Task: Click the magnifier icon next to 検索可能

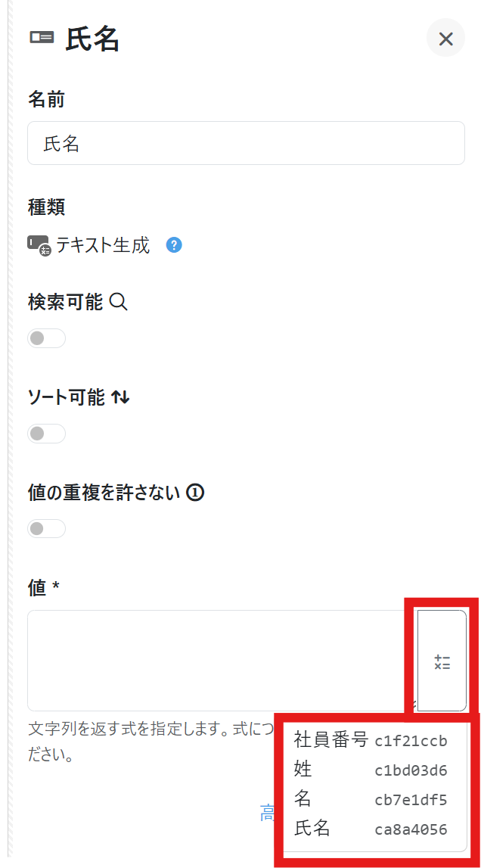Action: [x=119, y=302]
